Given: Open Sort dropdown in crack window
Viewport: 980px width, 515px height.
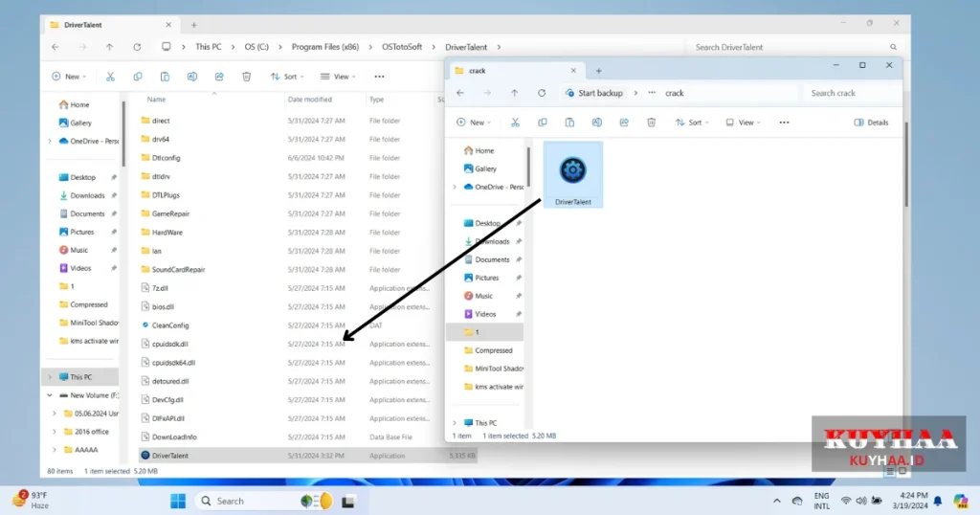Looking at the screenshot, I should coord(691,123).
